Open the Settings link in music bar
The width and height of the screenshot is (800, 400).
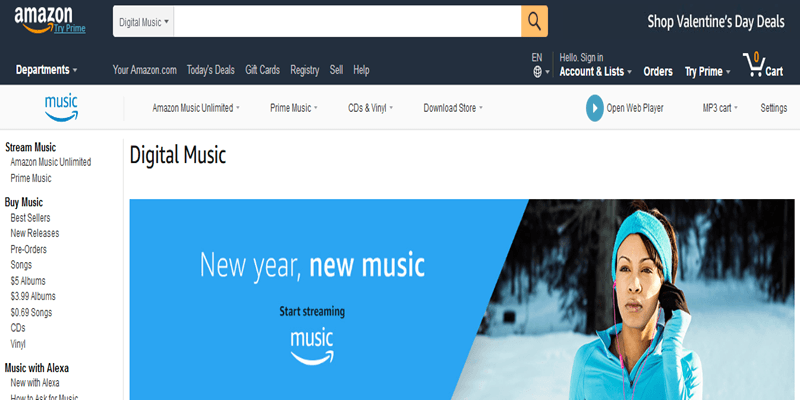pos(773,108)
